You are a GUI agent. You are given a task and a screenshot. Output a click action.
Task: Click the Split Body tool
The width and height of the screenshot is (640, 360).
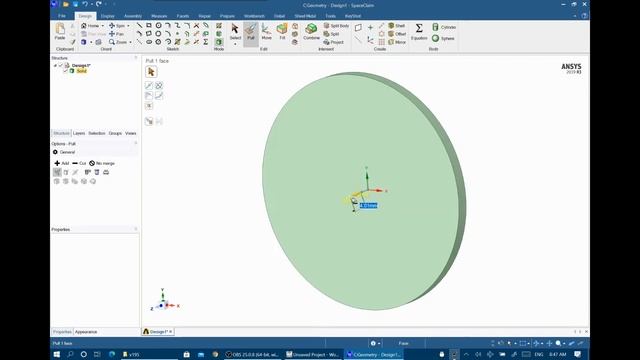point(336,26)
